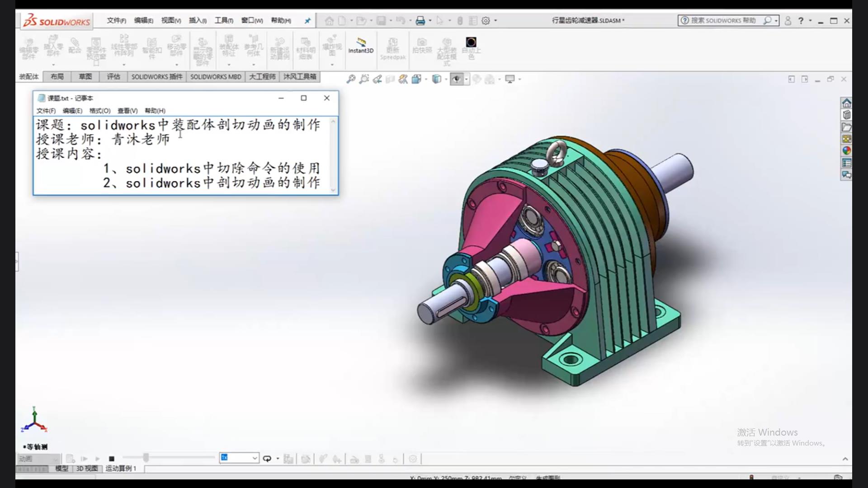Open the 动画 study type dropdown
The width and height of the screenshot is (868, 488).
38,459
